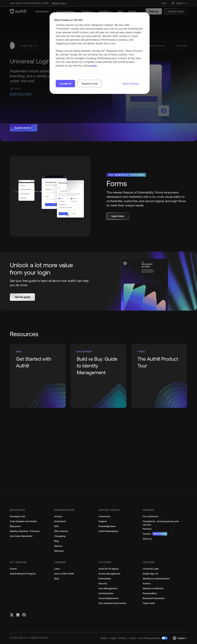This screenshot has width=197, height=644.
Task: Open the GitHub social icon
Action: click(x=24, y=615)
